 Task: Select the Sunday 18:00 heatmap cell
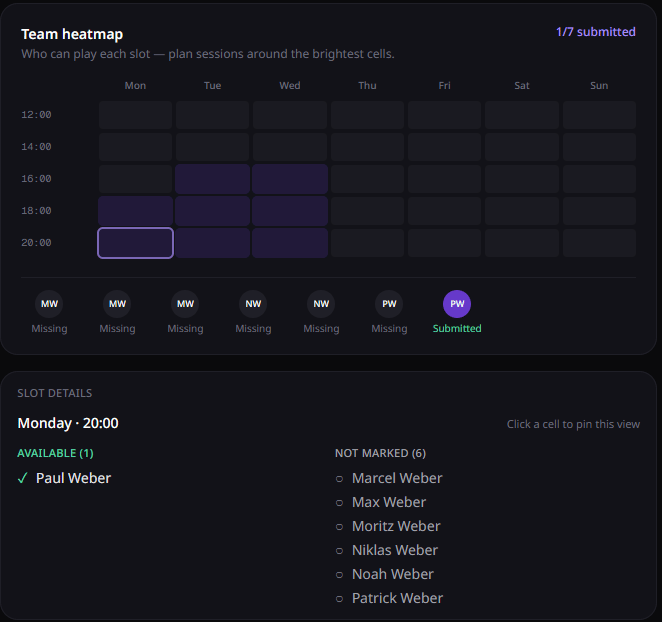(599, 211)
